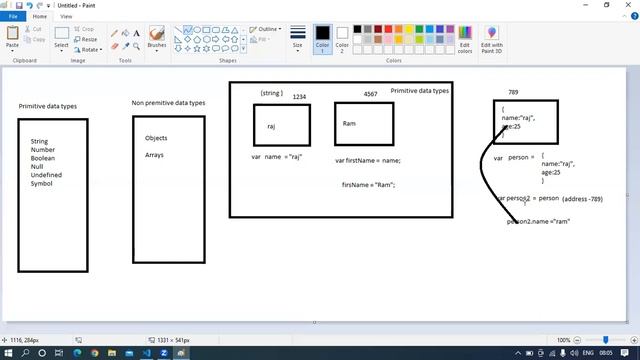
Task: Switch to the View ribbon tab
Action: pos(66,16)
